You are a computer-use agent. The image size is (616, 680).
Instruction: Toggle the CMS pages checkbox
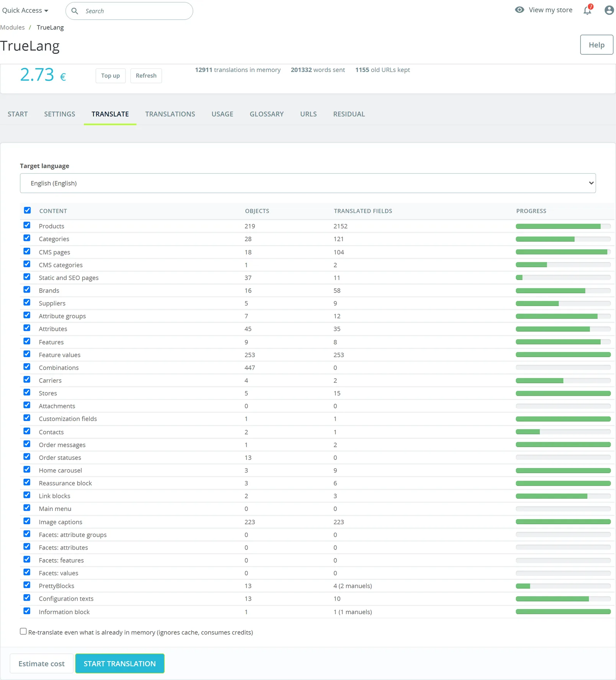tap(27, 251)
